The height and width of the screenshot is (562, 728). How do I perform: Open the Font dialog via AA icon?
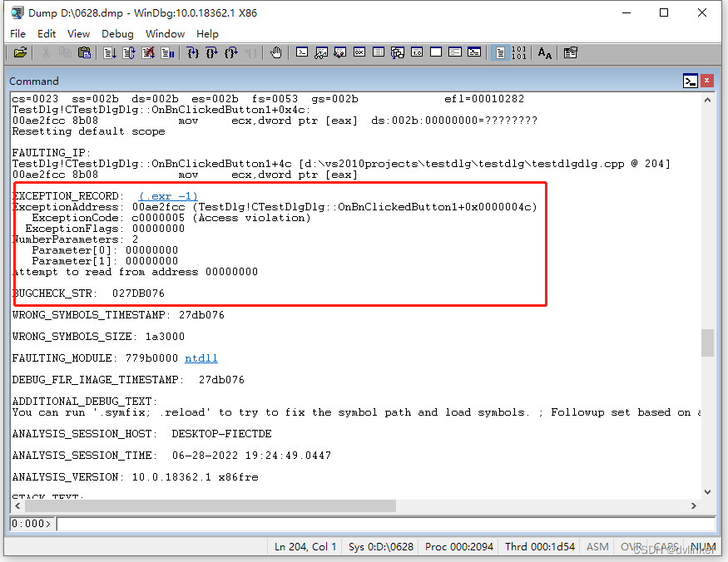(545, 53)
